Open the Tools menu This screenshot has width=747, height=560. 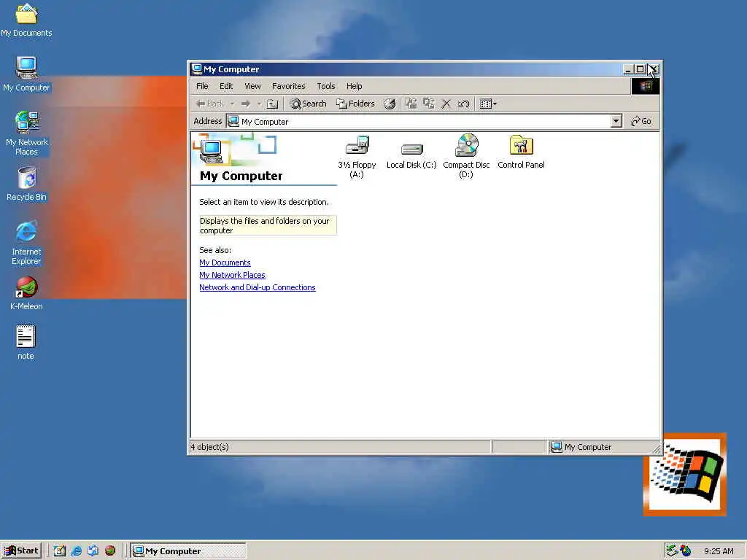pos(326,86)
